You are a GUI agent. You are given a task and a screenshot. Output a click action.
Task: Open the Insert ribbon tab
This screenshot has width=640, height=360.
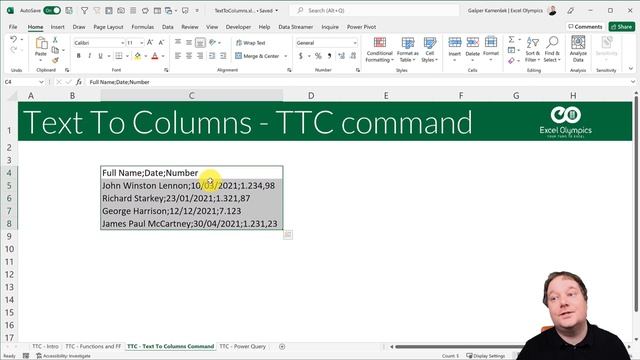click(58, 27)
